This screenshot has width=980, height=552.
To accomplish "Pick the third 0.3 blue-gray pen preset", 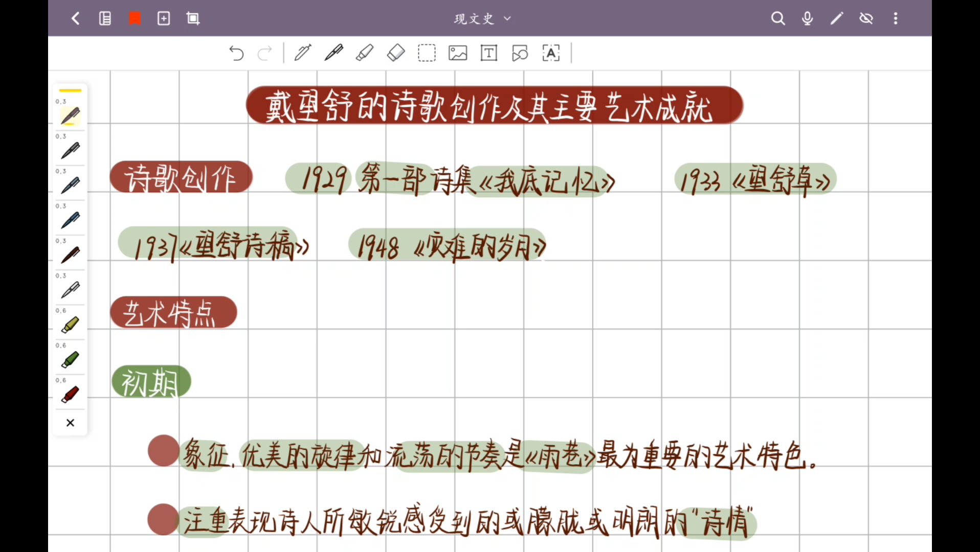I will [70, 186].
